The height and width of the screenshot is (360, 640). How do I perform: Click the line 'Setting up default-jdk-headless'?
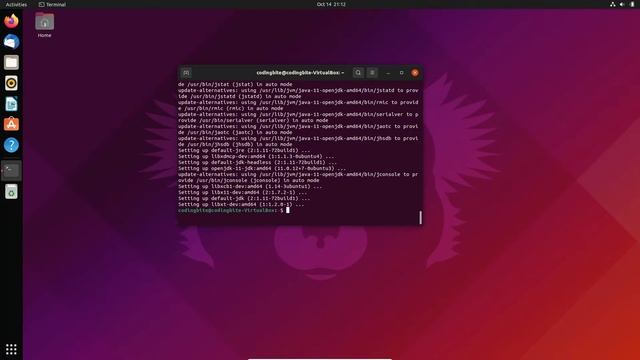[x=257, y=162]
